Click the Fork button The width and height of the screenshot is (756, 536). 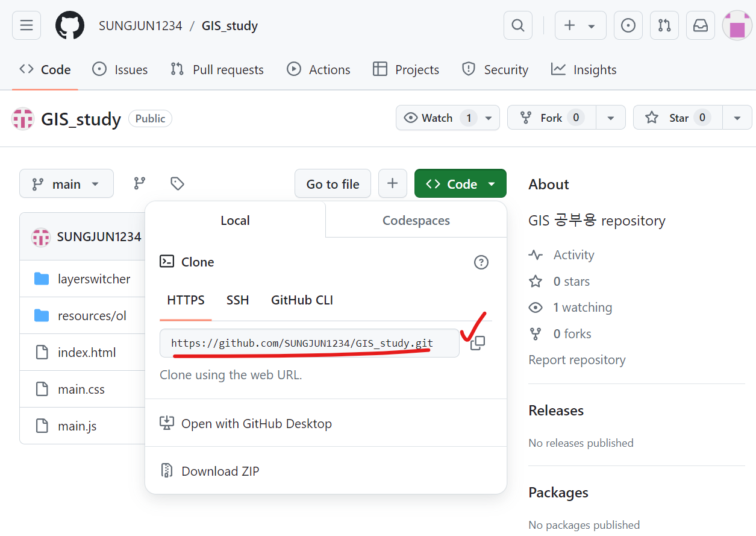click(x=552, y=118)
